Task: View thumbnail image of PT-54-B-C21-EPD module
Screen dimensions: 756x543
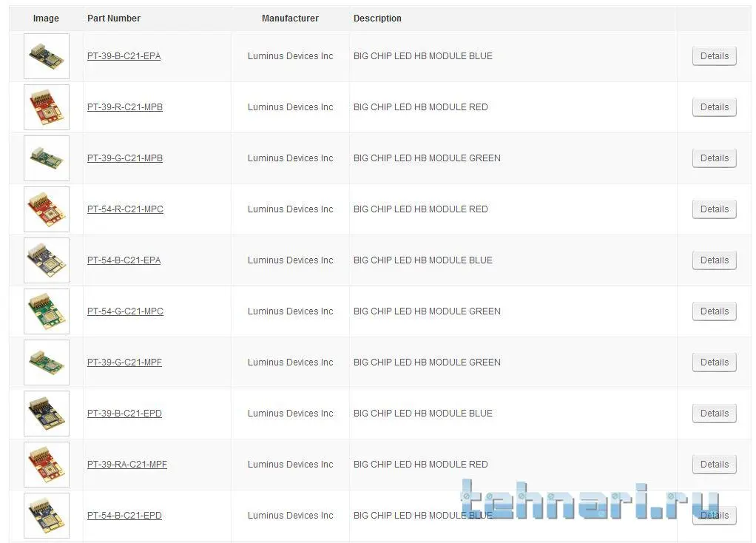Action: click(47, 516)
